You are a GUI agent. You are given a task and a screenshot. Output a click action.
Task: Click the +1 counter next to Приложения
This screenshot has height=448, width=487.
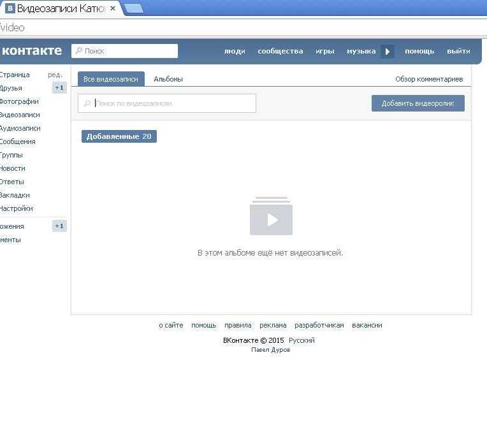coord(59,226)
